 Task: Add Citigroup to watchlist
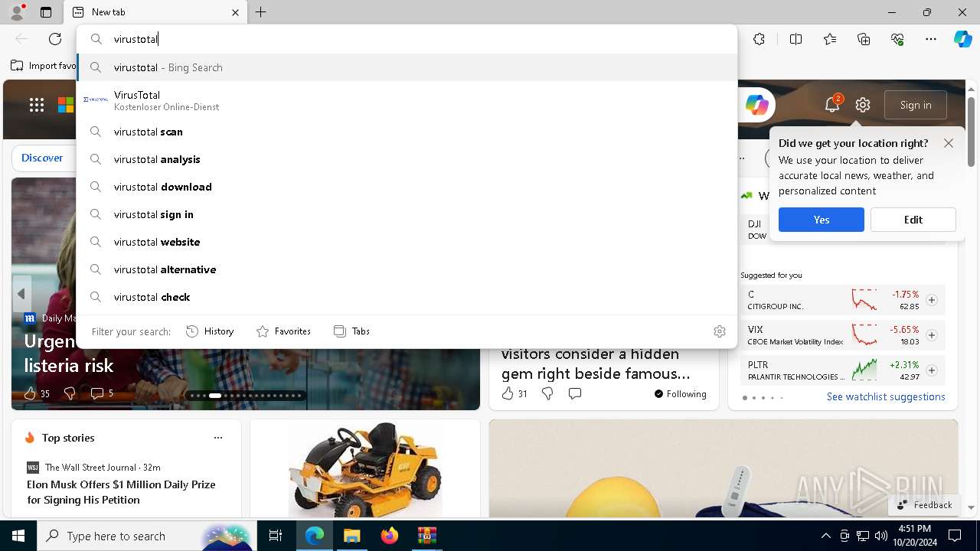coord(932,300)
